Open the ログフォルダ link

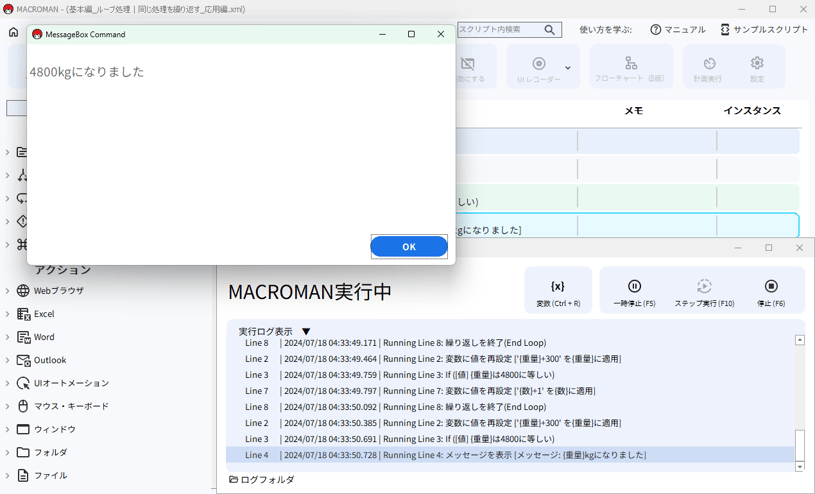coord(262,480)
